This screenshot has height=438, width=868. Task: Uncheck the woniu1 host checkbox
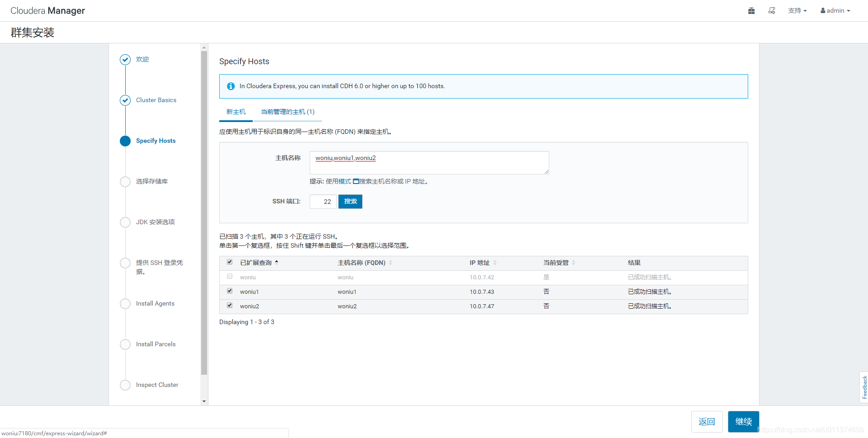pos(230,291)
